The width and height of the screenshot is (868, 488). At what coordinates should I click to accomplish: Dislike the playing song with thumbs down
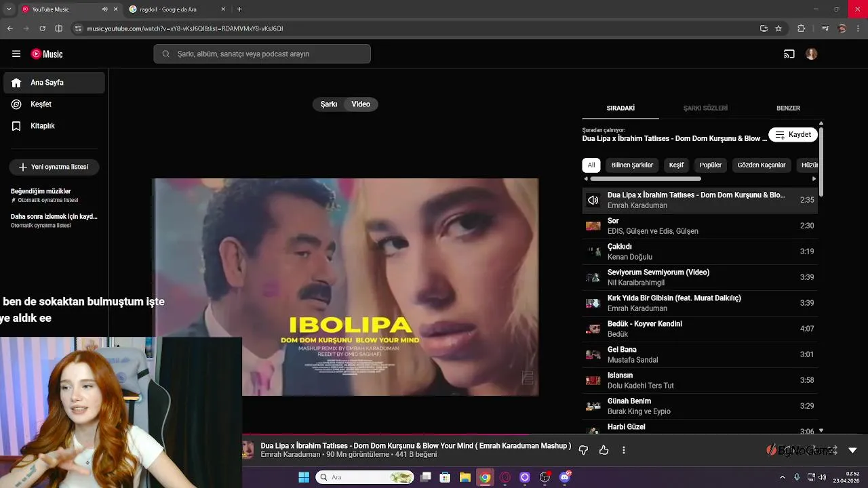coord(583,450)
